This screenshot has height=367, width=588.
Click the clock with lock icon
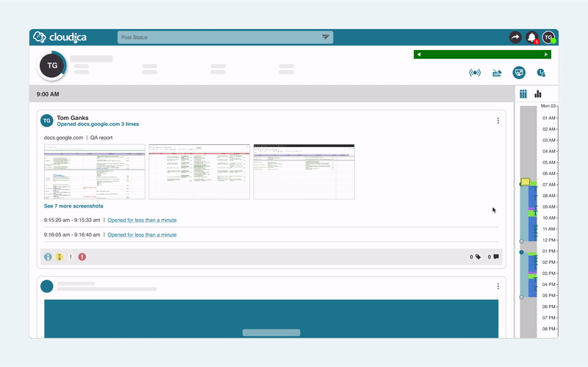click(541, 73)
